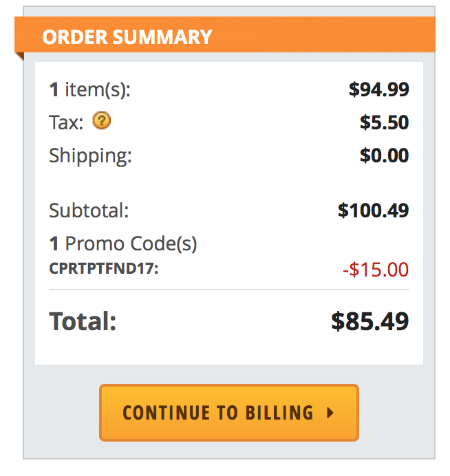Click the 1 item(s) label
The width and height of the screenshot is (450, 476).
click(89, 89)
